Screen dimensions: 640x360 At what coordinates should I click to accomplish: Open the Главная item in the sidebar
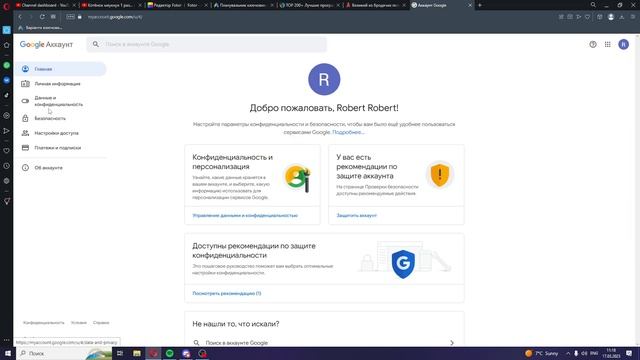(60, 69)
